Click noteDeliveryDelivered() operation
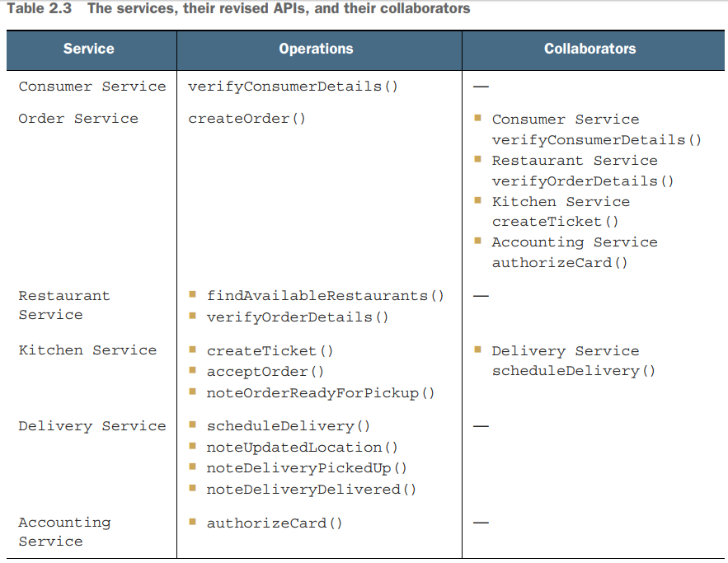This screenshot has height=563, width=728. pyautogui.click(x=311, y=490)
